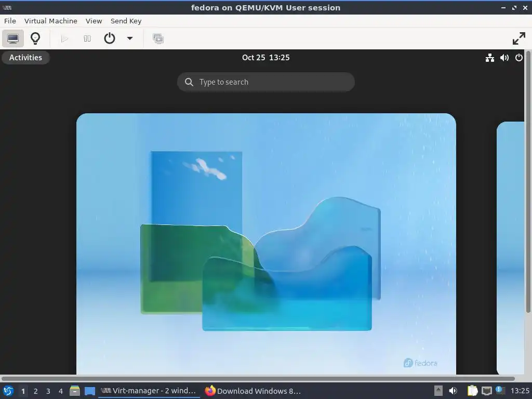Click the show desktop panel icon

click(x=90, y=391)
